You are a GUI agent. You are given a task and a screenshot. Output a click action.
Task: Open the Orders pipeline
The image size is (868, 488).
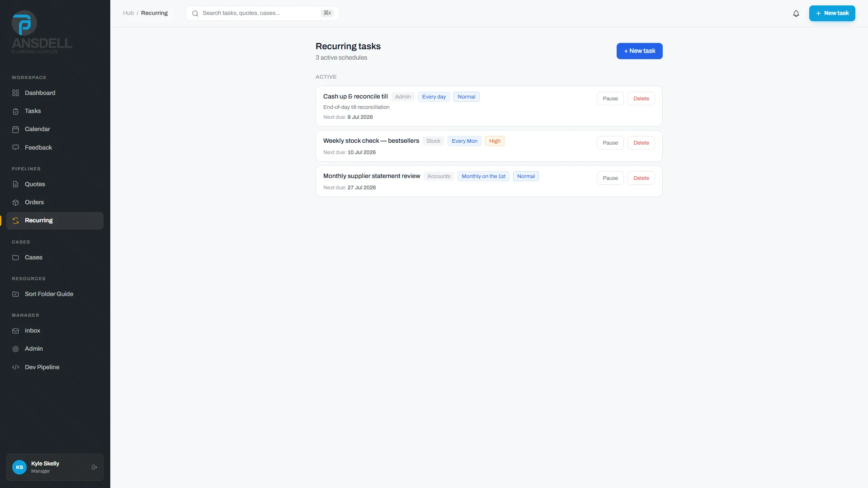coord(55,202)
